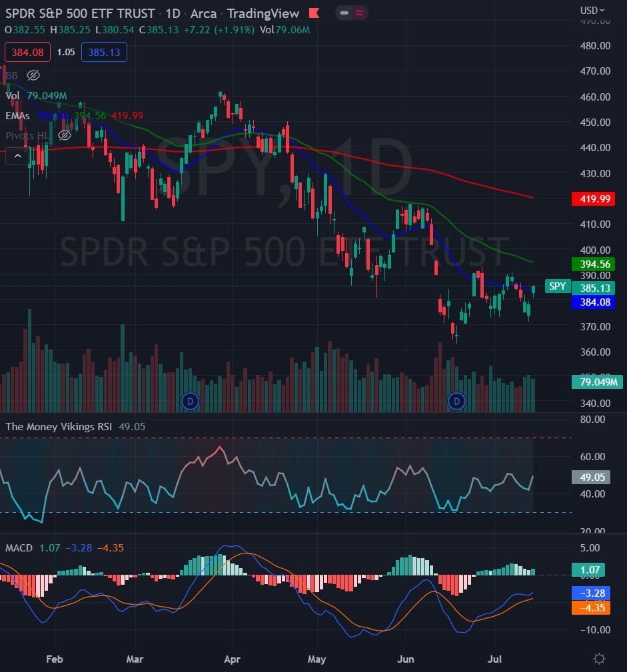This screenshot has width=627, height=672.
Task: Open chart settings gear at bottom right
Action: click(x=599, y=658)
